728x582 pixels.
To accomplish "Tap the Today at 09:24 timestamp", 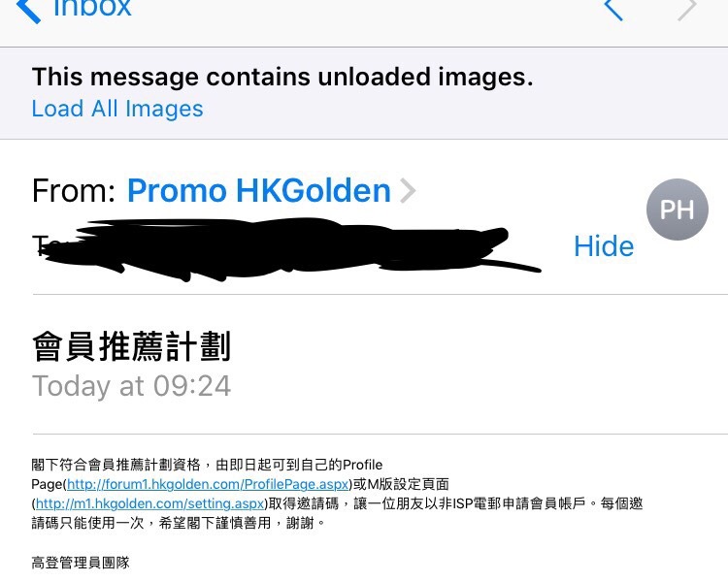I will 131,386.
